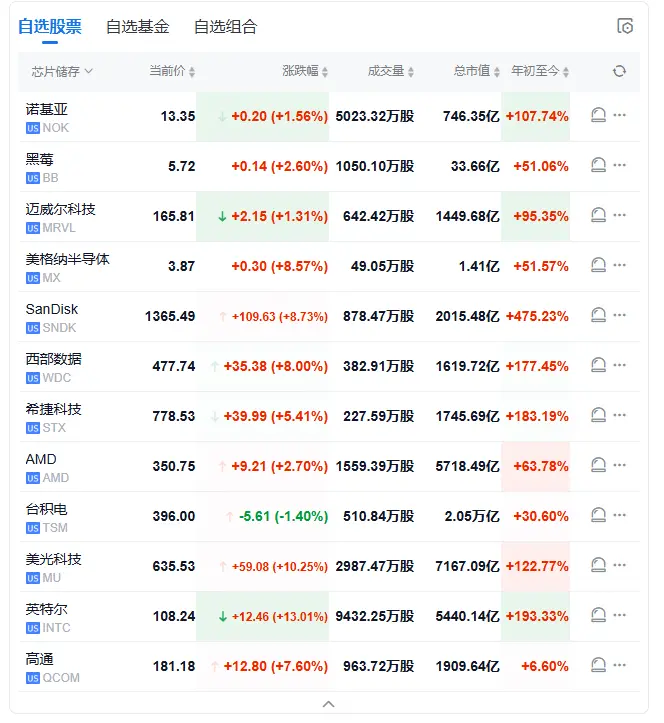Viewport: 664px width, 723px height.
Task: Open 高通 stock page
Action: [x=40, y=659]
